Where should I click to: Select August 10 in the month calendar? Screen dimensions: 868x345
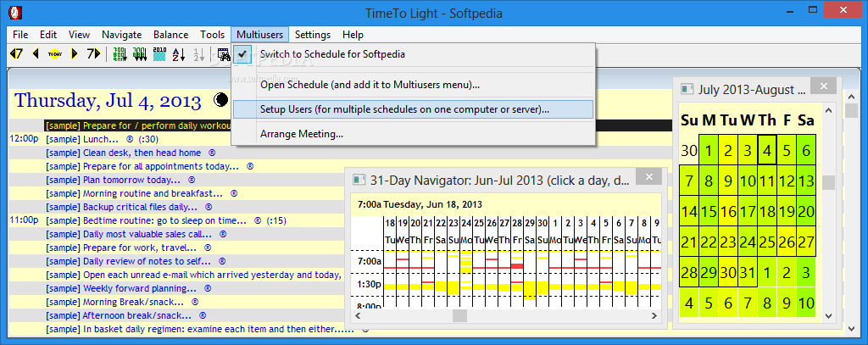[806, 303]
